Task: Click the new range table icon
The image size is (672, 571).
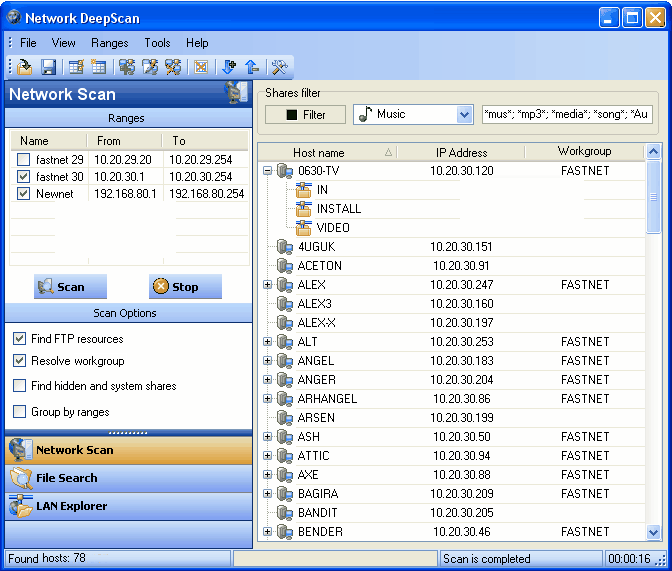Action: point(99,67)
